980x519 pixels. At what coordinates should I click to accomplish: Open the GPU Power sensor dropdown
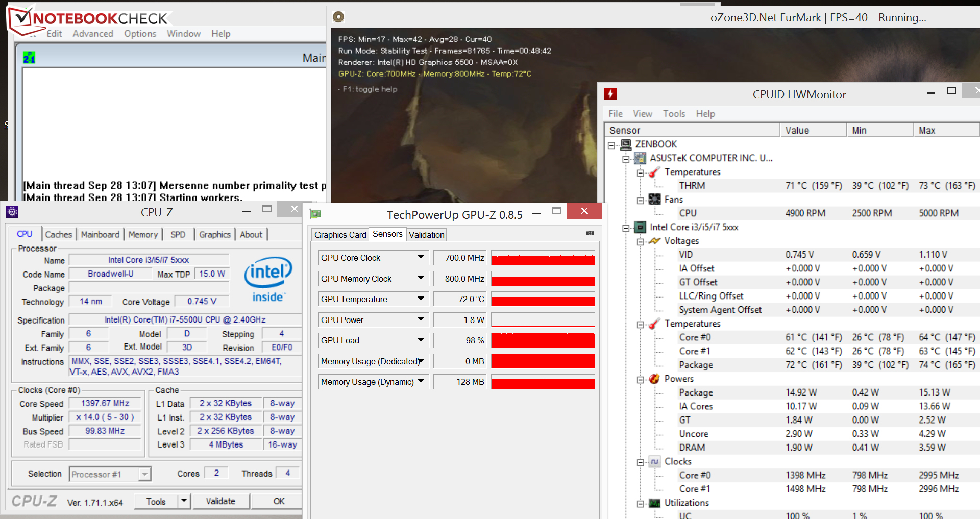coord(421,319)
